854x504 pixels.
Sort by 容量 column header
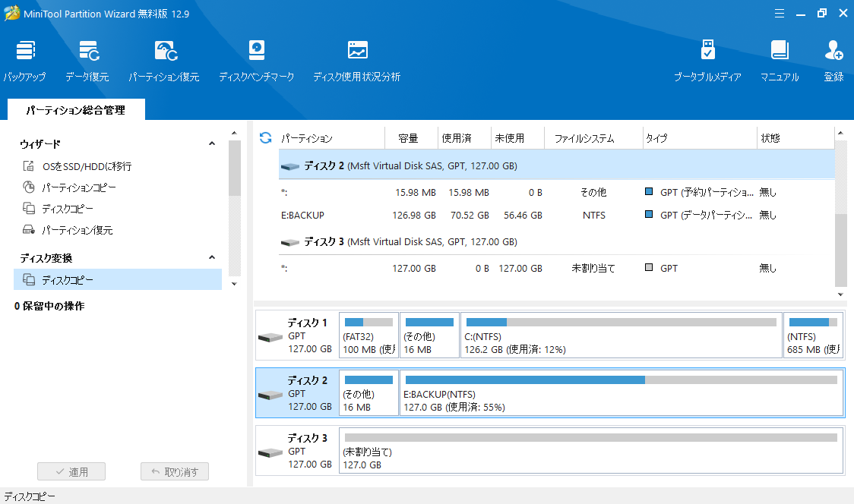coord(411,138)
